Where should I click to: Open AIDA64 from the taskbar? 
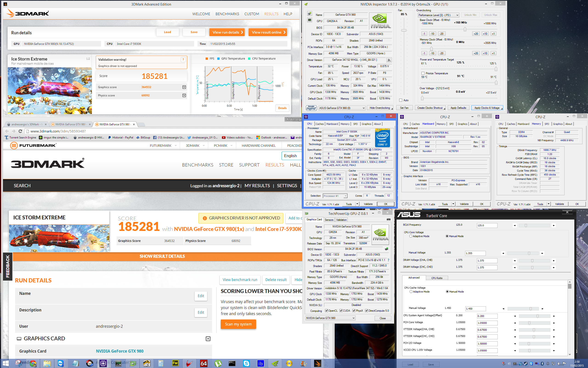[x=204, y=363]
